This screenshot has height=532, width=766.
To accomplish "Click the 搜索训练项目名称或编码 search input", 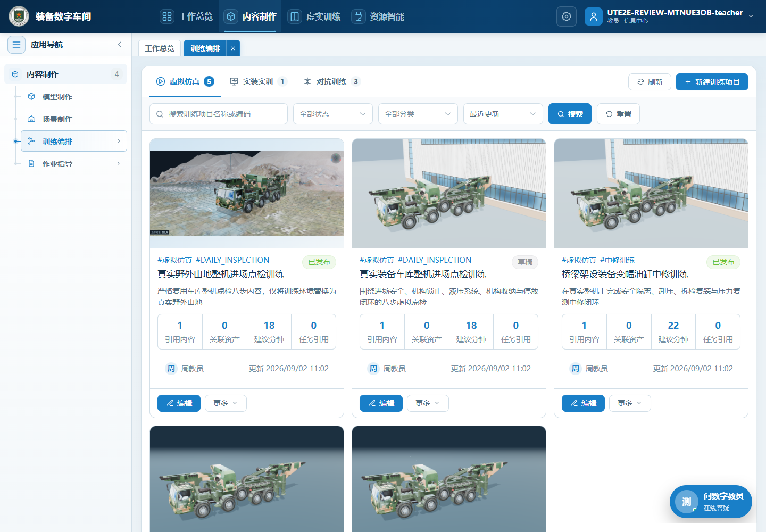I will [x=219, y=114].
